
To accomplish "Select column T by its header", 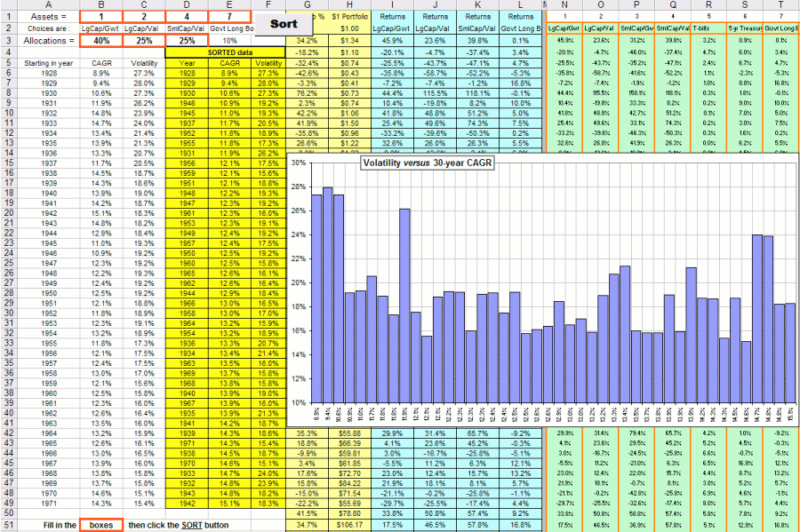I will [x=780, y=5].
